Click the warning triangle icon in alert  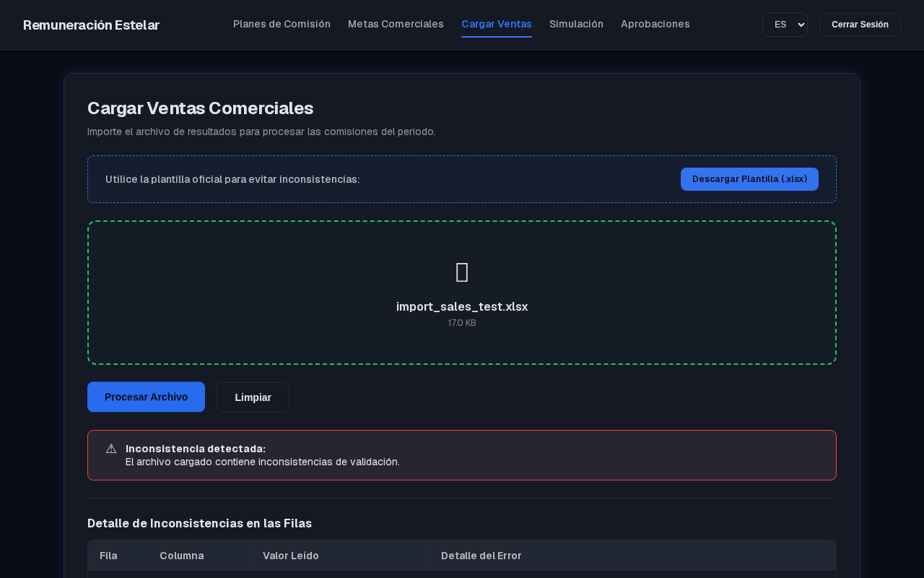[111, 449]
